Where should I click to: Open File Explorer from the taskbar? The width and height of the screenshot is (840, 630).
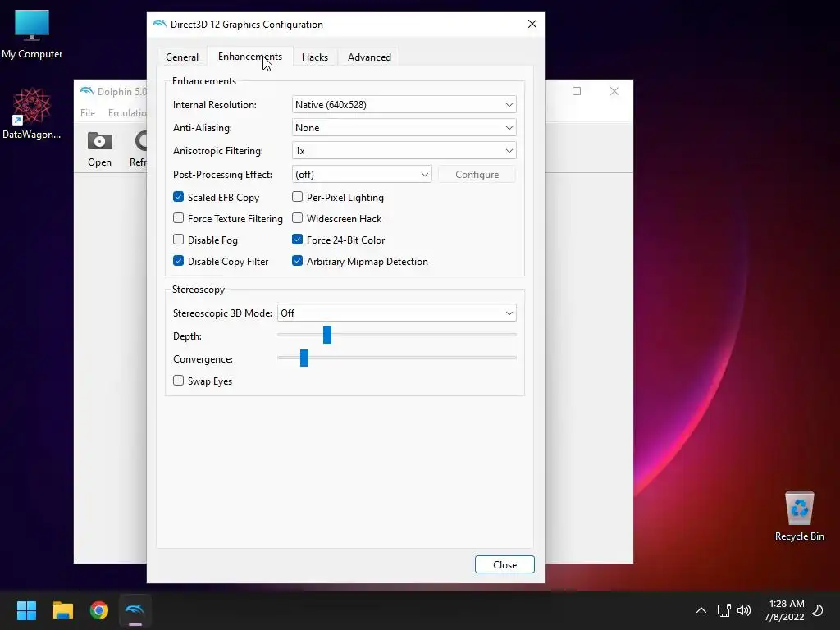(x=62, y=610)
